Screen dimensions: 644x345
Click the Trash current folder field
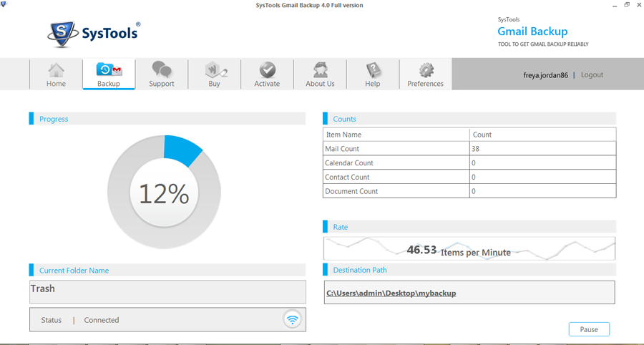(167, 291)
